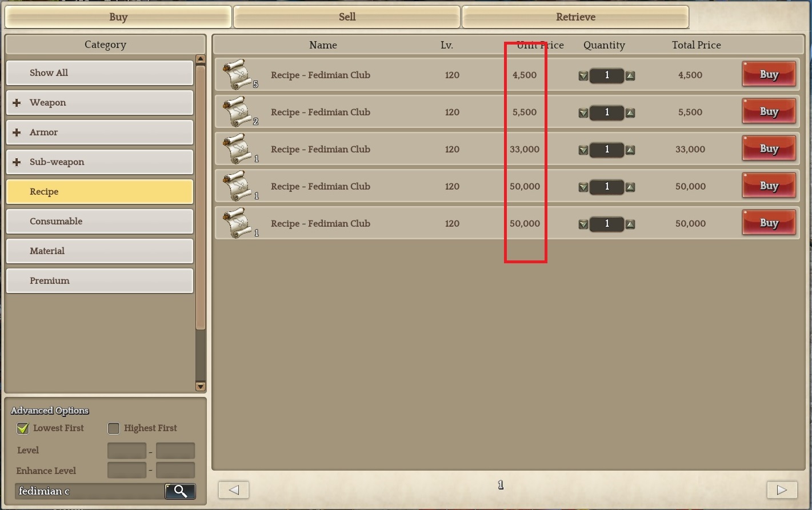The height and width of the screenshot is (510, 812).
Task: Increase quantity for the 5,500 recipe
Action: coord(630,113)
